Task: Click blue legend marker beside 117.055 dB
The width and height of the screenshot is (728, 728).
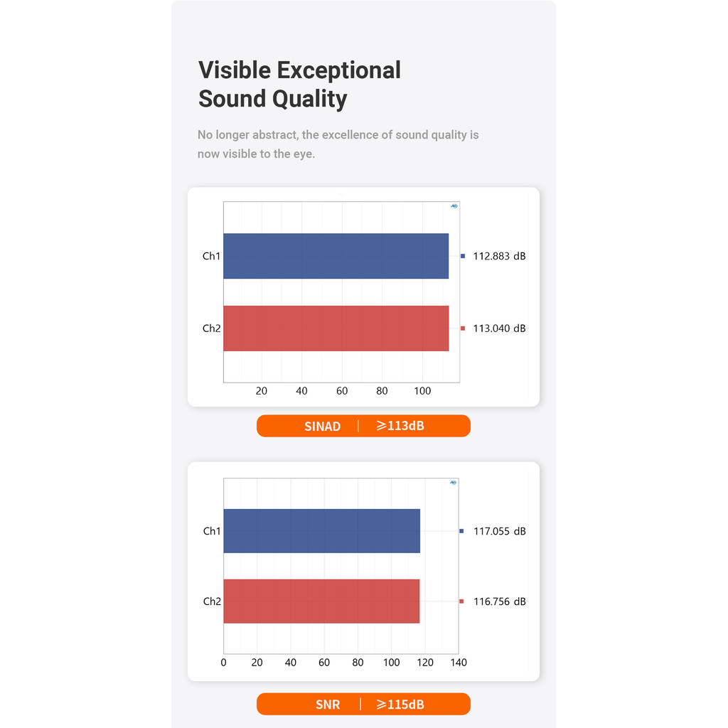Action: tap(461, 530)
